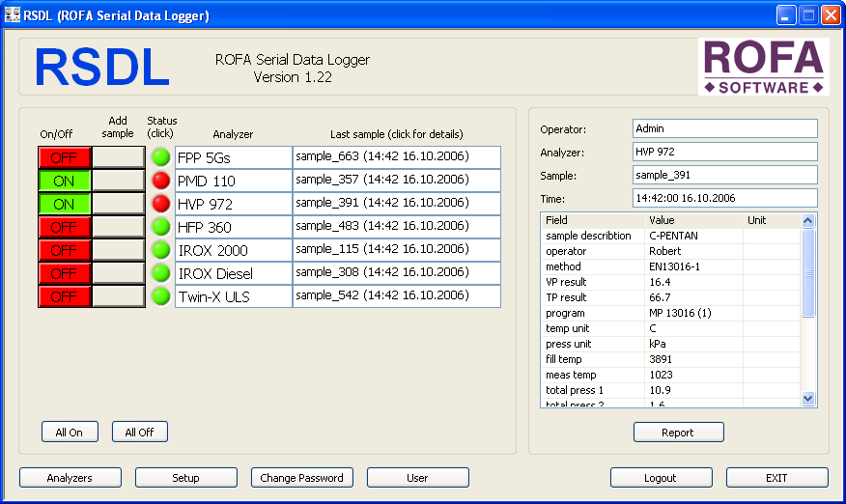Screen dimensions: 846x504
Task: Click the Operator field showing Admin
Action: 725,128
